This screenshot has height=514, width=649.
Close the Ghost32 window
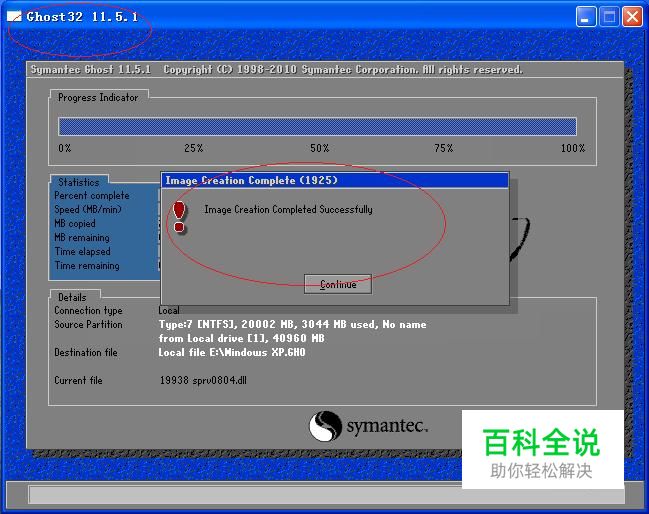pyautogui.click(x=632, y=17)
